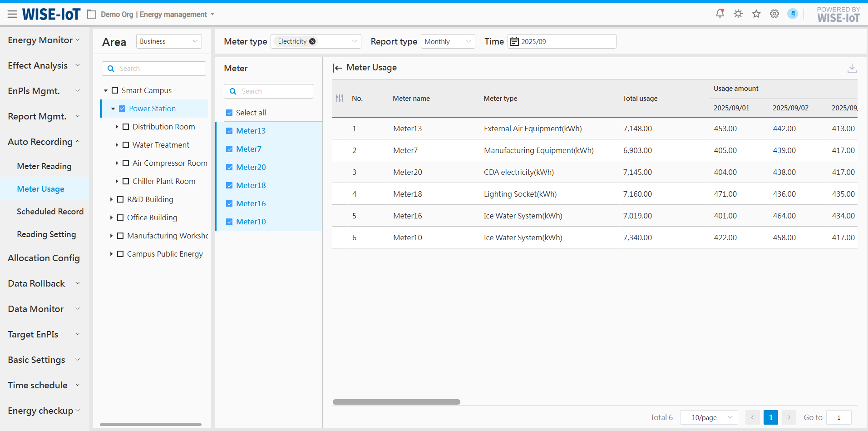Remove the Electricity meter type tag

[x=312, y=41]
